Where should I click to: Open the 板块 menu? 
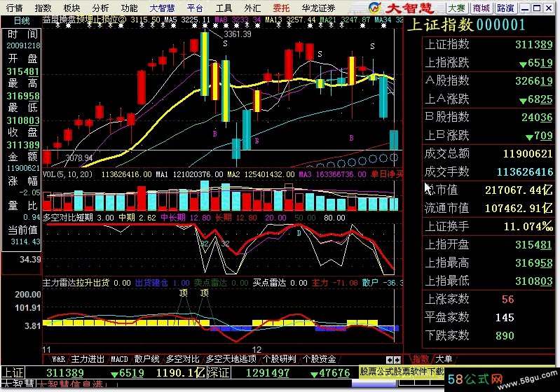(71, 8)
